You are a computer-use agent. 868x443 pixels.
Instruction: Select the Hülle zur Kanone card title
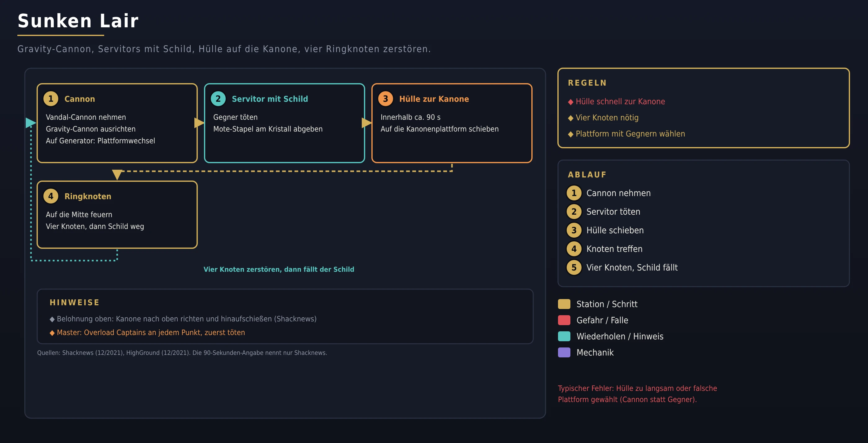(434, 99)
